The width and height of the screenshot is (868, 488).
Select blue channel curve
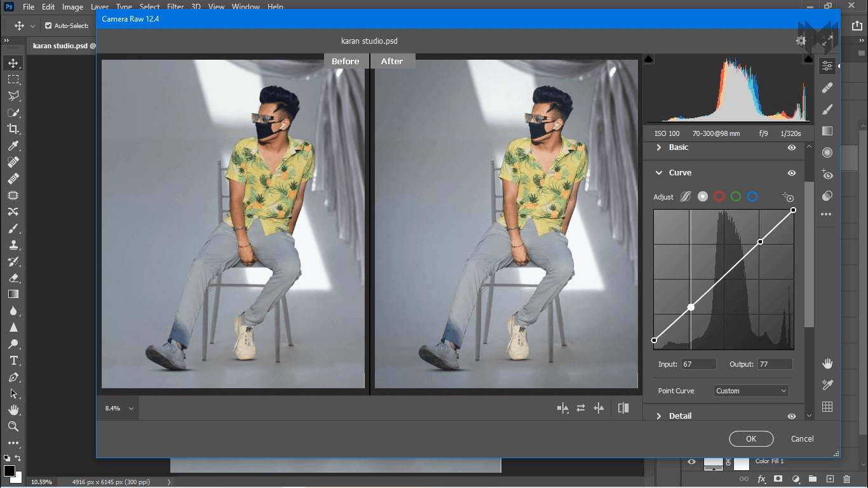[x=752, y=197]
